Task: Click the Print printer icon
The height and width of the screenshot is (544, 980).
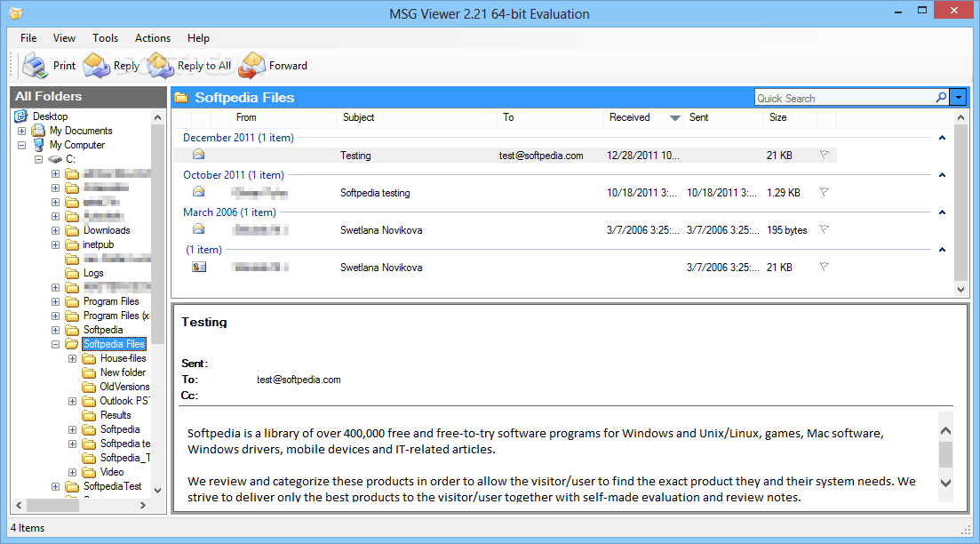Action: (35, 65)
